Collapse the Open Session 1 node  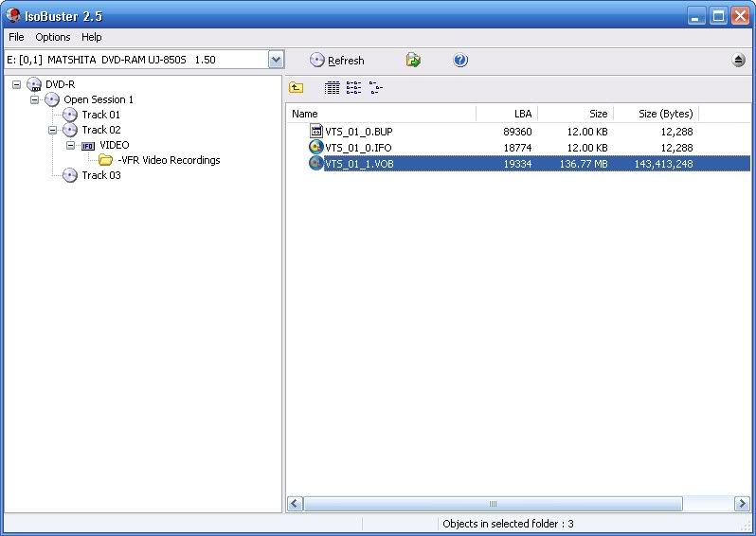pos(34,99)
